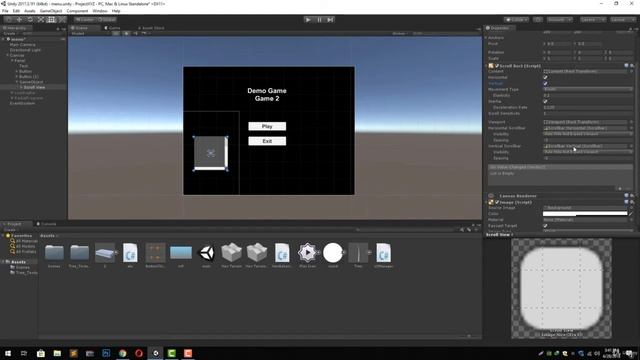Select the Rotate tool in the toolbar

30,19
